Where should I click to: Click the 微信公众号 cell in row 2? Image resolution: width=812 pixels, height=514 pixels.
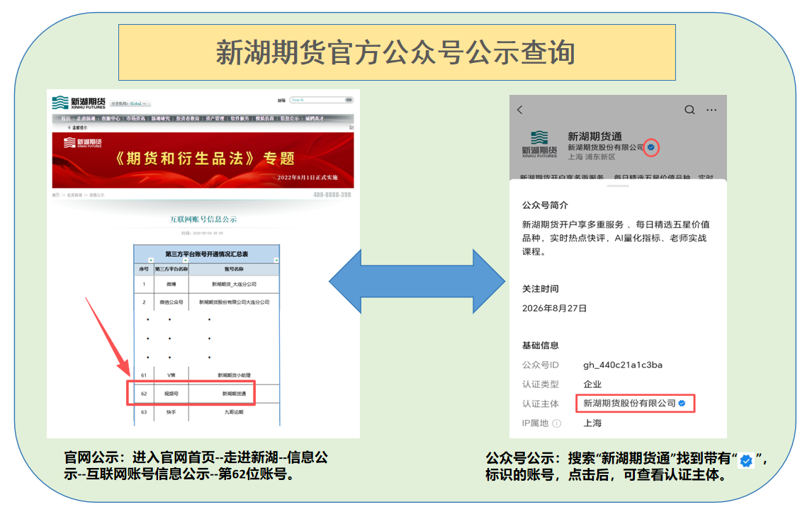pyautogui.click(x=171, y=302)
